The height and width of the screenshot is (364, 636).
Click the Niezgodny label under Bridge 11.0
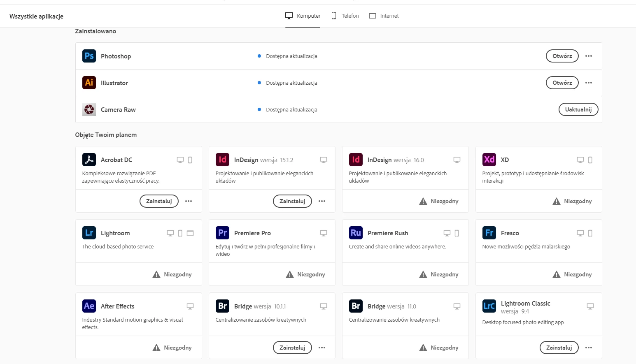click(x=445, y=348)
